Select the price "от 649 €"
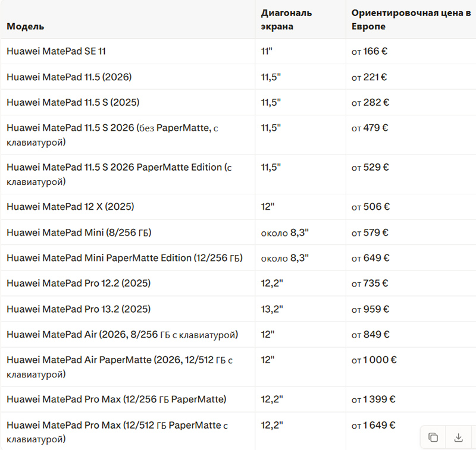This screenshot has height=450, width=476. tap(371, 258)
